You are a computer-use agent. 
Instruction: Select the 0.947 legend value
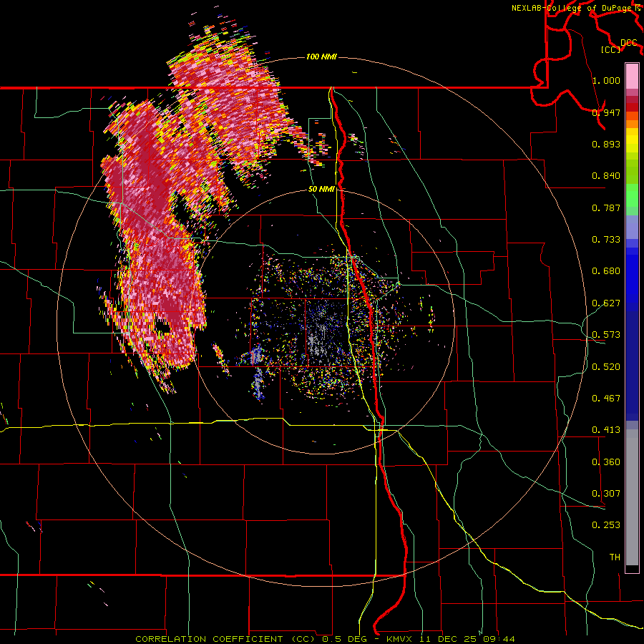click(x=606, y=112)
